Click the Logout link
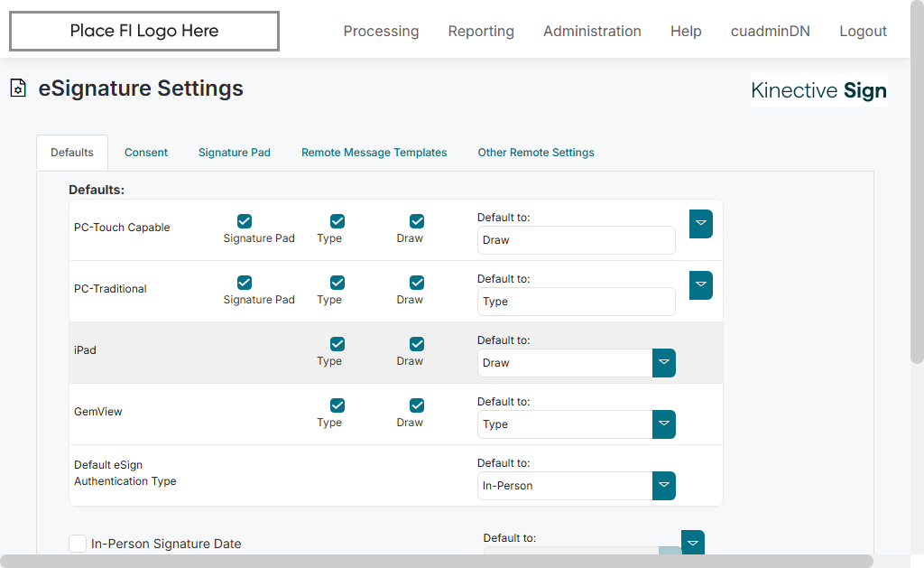The width and height of the screenshot is (924, 568). click(x=863, y=32)
